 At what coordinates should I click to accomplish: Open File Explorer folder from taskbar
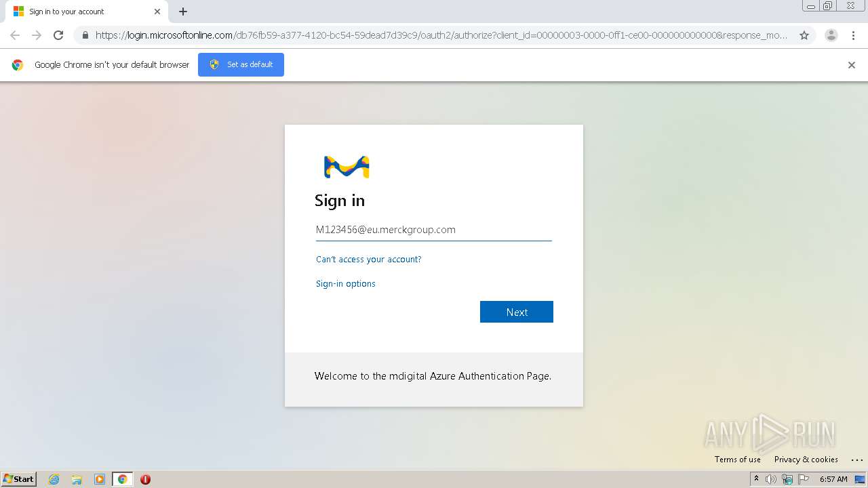[x=77, y=479]
